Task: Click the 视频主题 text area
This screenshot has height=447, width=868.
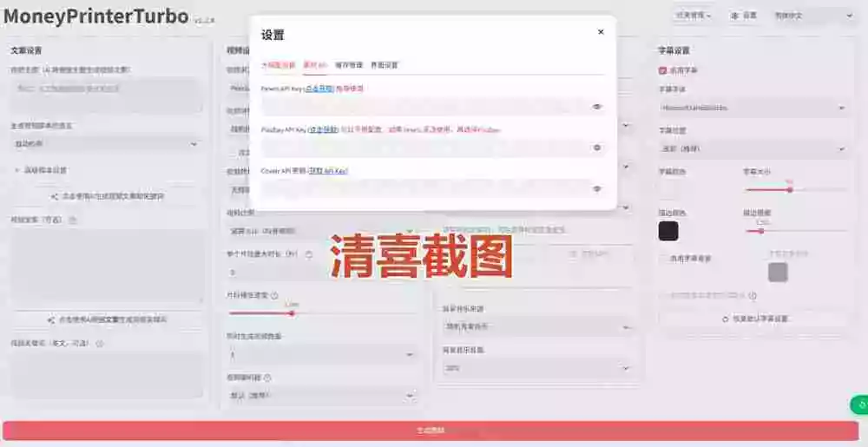Action: point(106,95)
